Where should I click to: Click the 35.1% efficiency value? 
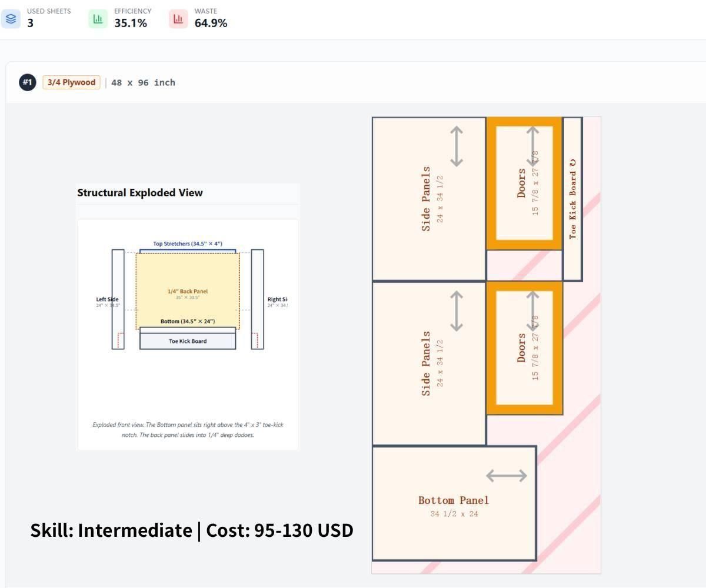[x=131, y=23]
